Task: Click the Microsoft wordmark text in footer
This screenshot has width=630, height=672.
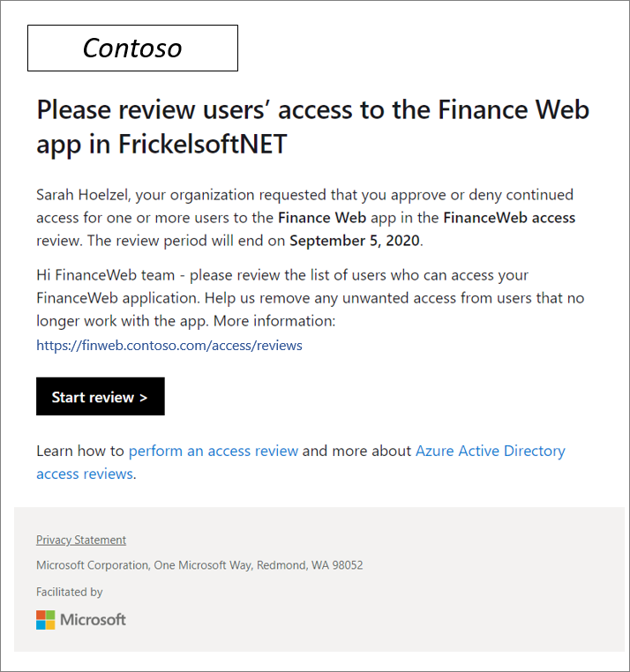Action: coord(93,619)
